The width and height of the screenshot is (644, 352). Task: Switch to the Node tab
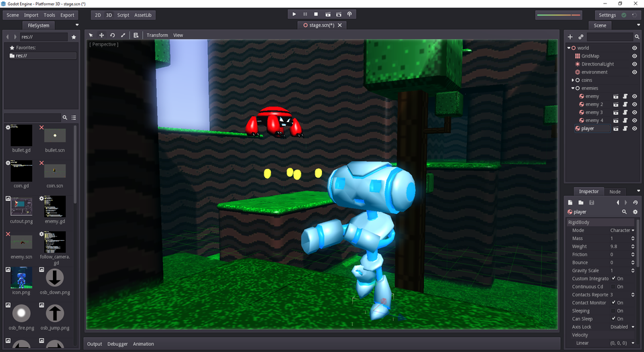click(x=614, y=192)
